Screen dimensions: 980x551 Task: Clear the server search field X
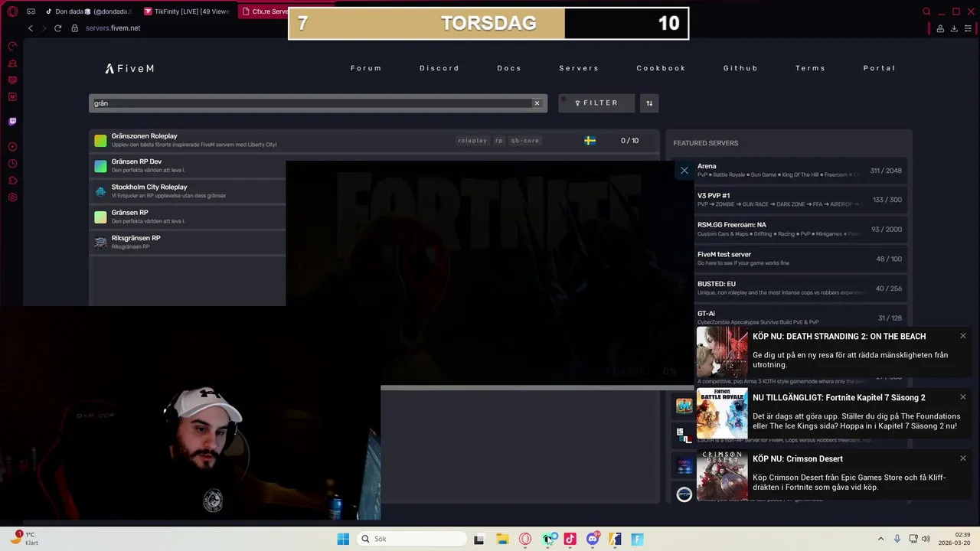(x=537, y=103)
